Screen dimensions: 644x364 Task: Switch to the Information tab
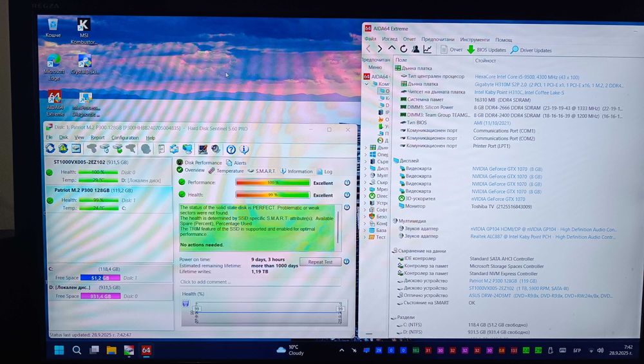pyautogui.click(x=296, y=171)
